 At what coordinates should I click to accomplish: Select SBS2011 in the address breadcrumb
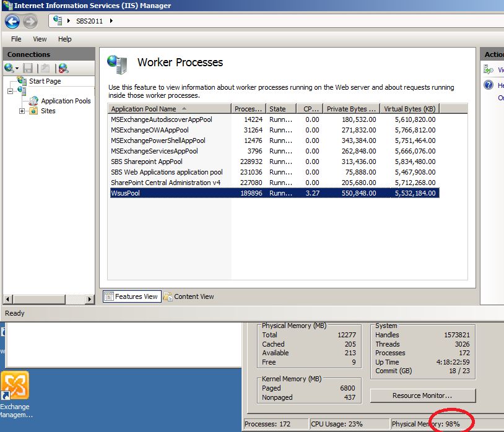[89, 21]
